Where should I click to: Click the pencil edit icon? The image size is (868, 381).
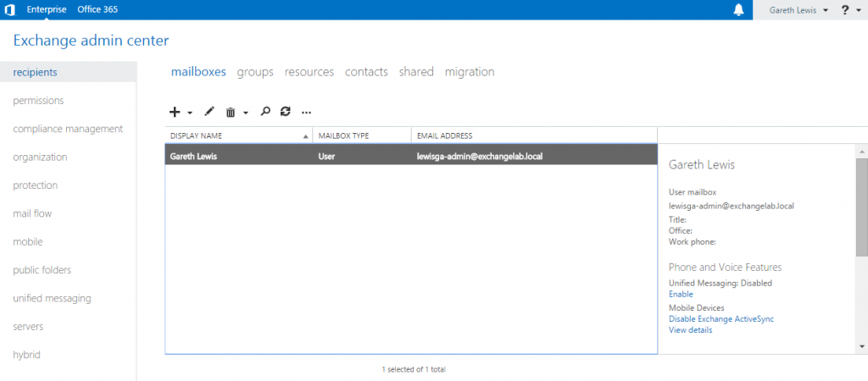209,112
